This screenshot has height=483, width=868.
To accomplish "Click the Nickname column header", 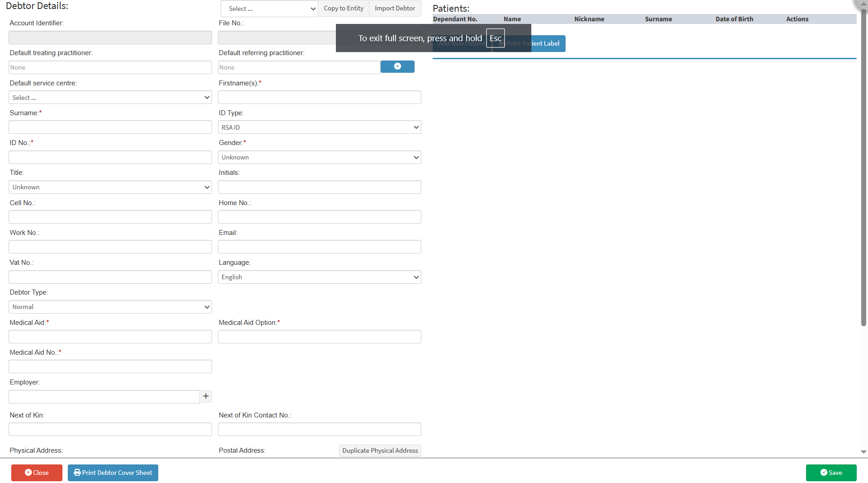I will pyautogui.click(x=589, y=19).
